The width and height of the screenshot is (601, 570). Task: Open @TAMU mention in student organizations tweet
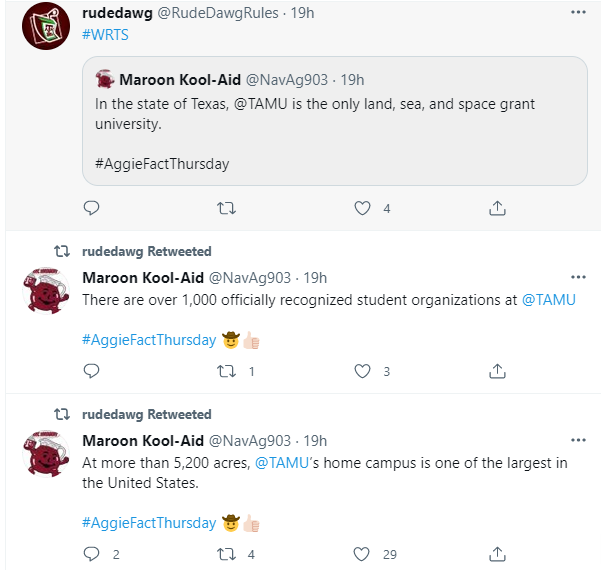[549, 300]
